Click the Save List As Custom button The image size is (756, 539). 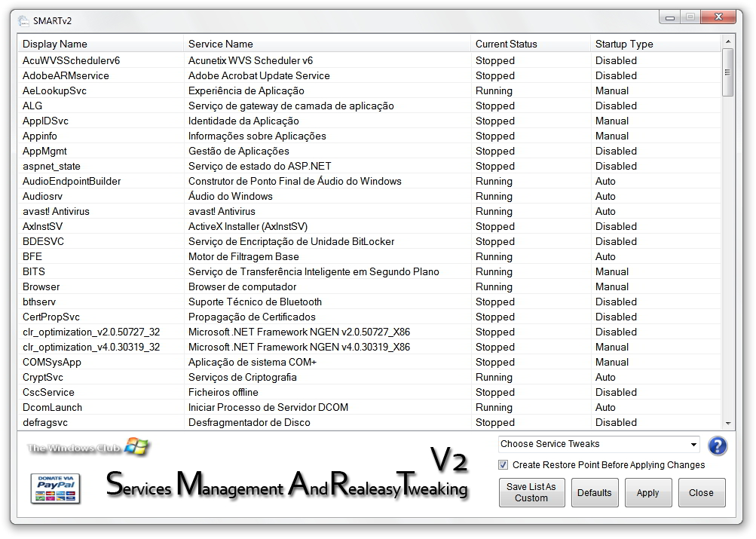tap(531, 492)
